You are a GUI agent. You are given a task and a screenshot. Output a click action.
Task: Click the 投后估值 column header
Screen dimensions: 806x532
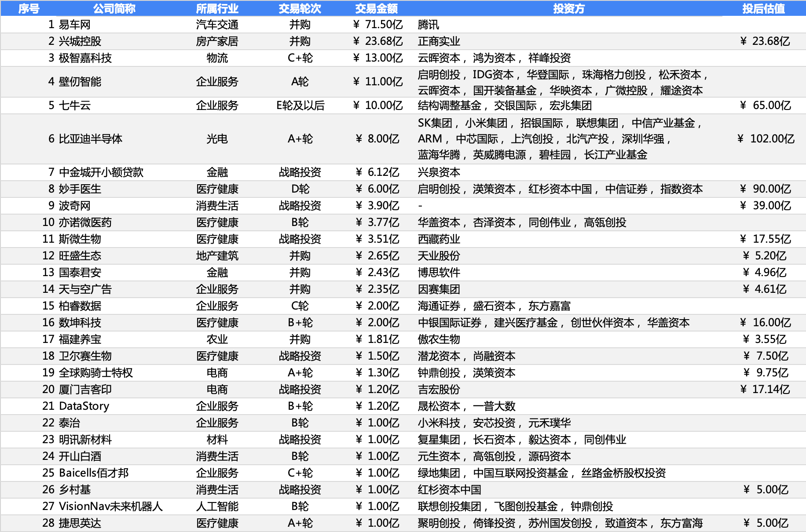click(763, 9)
